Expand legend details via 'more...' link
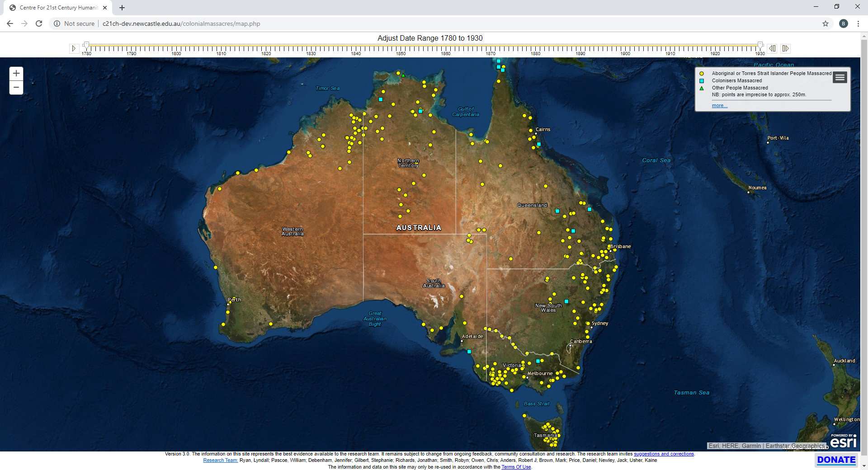The height and width of the screenshot is (470, 868). (719, 105)
